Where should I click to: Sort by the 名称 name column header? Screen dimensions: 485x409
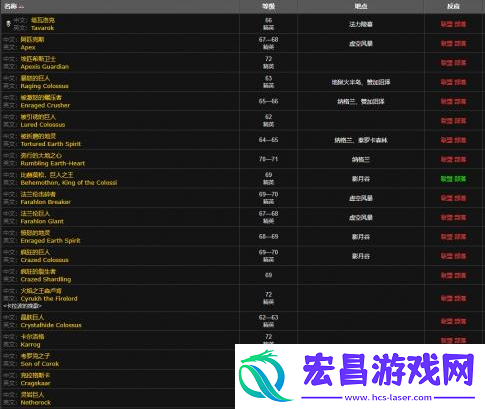[x=14, y=6]
